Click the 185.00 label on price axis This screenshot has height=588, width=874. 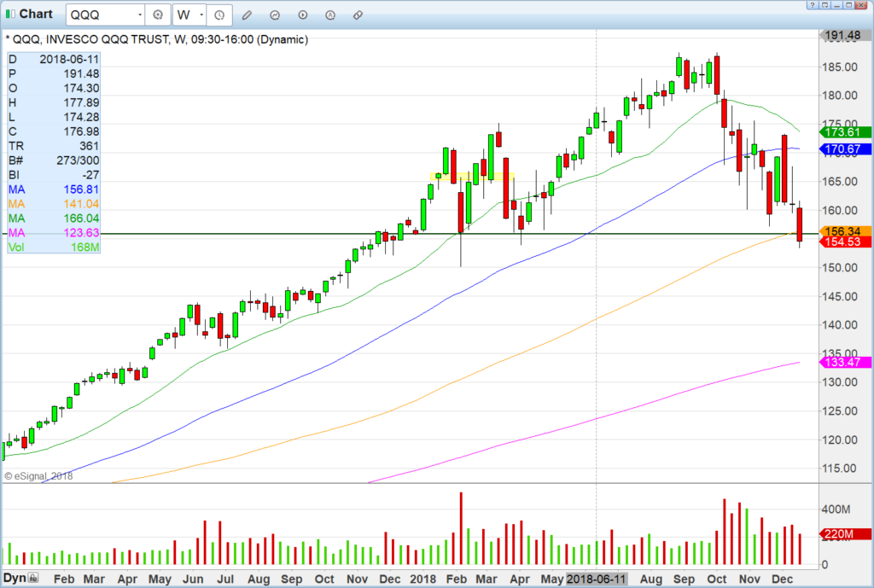pyautogui.click(x=840, y=67)
